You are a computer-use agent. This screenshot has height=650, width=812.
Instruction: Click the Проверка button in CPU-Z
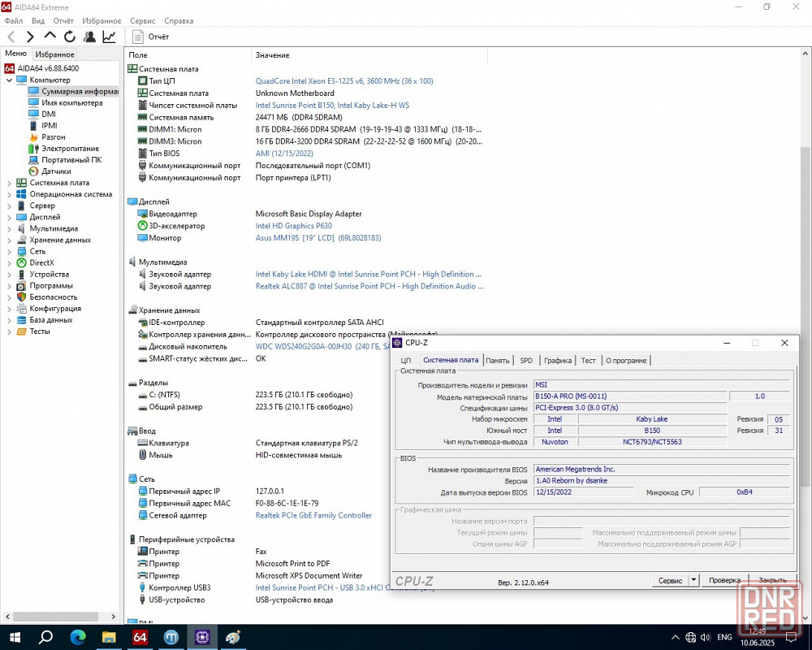pos(724,581)
